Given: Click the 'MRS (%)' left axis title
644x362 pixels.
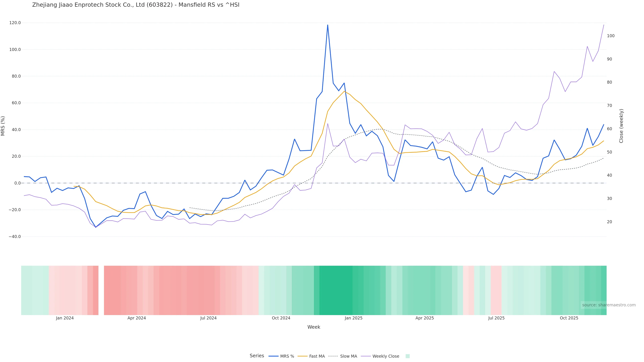Looking at the screenshot, I should (x=3, y=126).
